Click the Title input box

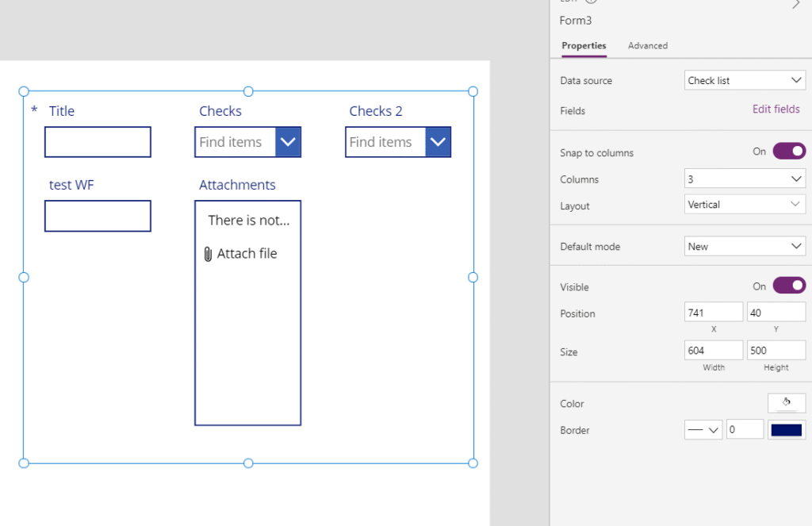coord(98,142)
